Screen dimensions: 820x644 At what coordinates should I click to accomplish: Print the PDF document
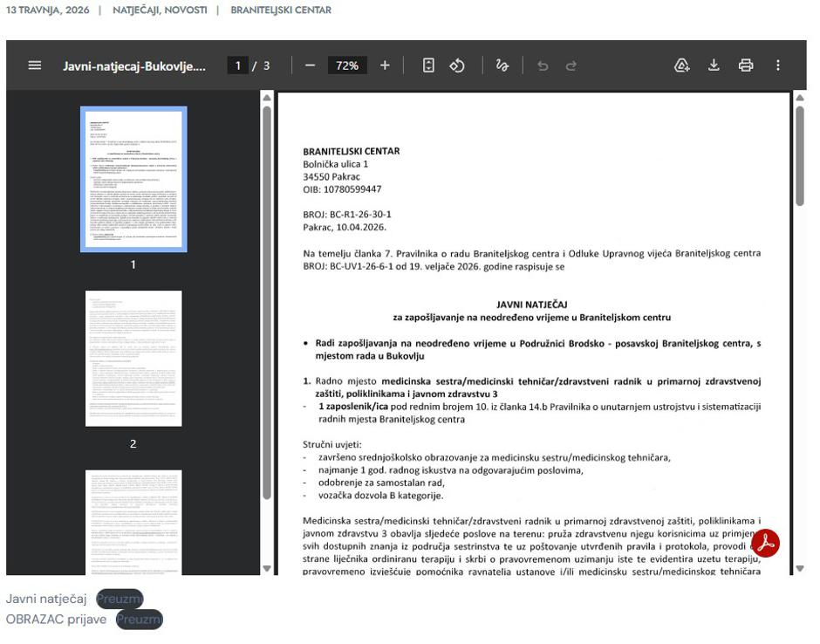(x=746, y=65)
